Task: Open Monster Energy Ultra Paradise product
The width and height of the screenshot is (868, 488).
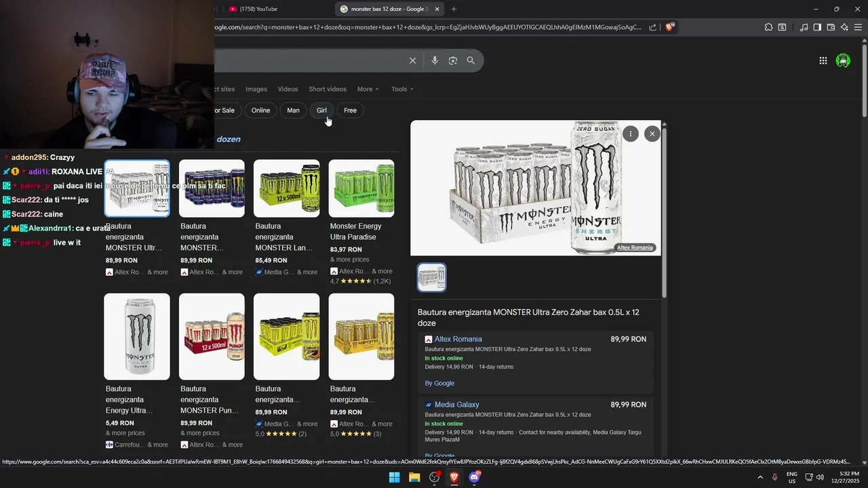Action: pos(361,188)
